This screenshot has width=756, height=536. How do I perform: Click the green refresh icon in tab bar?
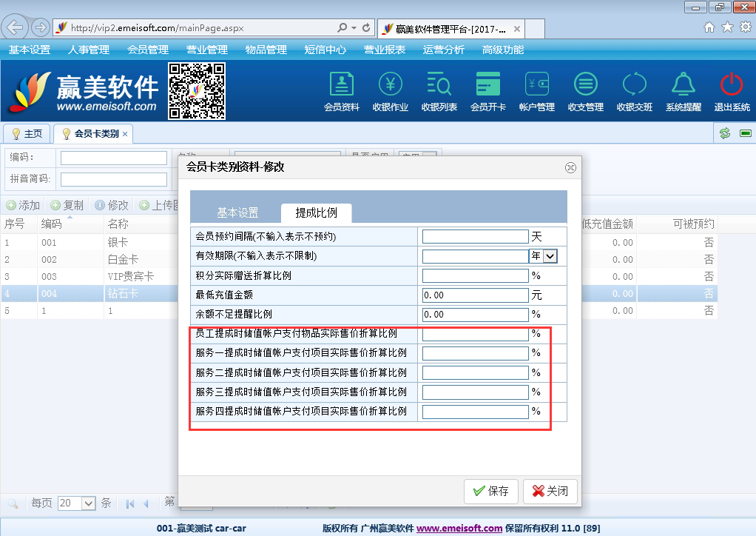[725, 133]
